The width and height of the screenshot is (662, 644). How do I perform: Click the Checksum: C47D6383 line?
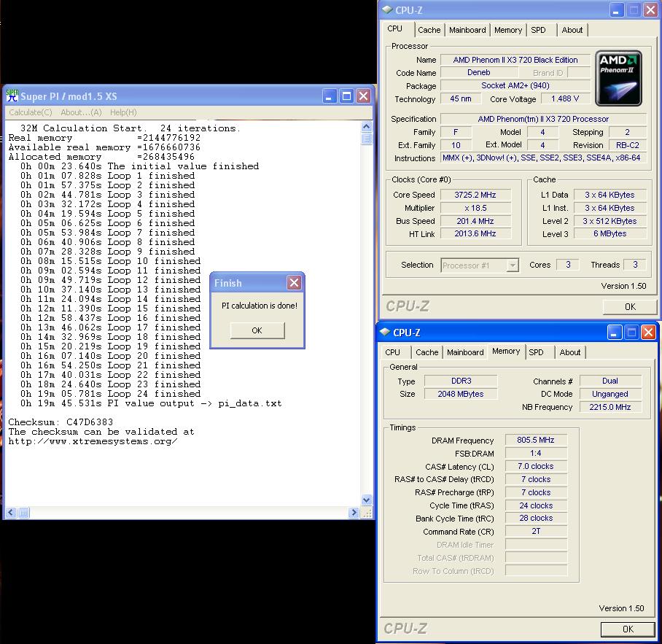click(x=61, y=422)
